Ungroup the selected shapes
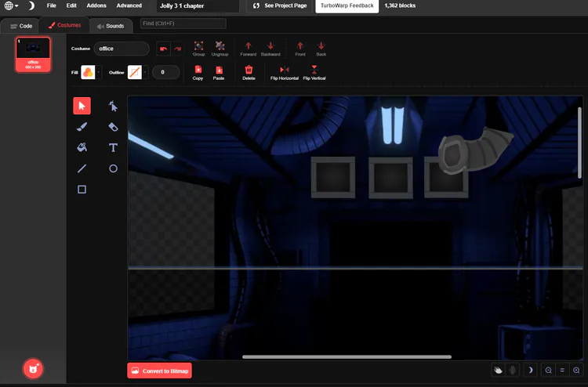Image resolution: width=588 pixels, height=387 pixels. tap(220, 49)
